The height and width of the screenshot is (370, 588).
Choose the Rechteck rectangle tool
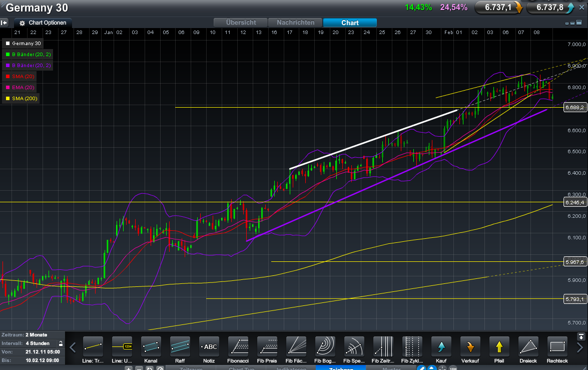pyautogui.click(x=557, y=346)
